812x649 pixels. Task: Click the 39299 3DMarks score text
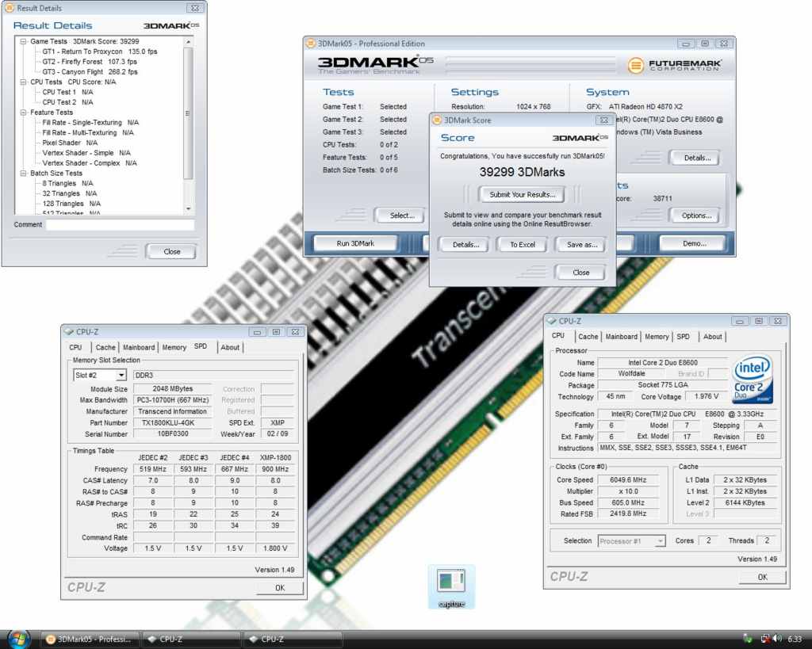pyautogui.click(x=522, y=172)
